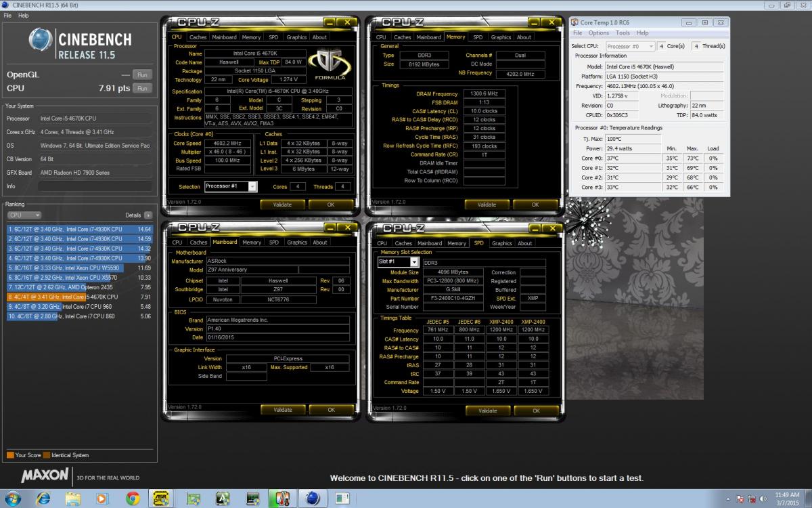The image size is (812, 508).
Task: Open the Select CPU dropdown in Core Temp
Action: (x=630, y=46)
